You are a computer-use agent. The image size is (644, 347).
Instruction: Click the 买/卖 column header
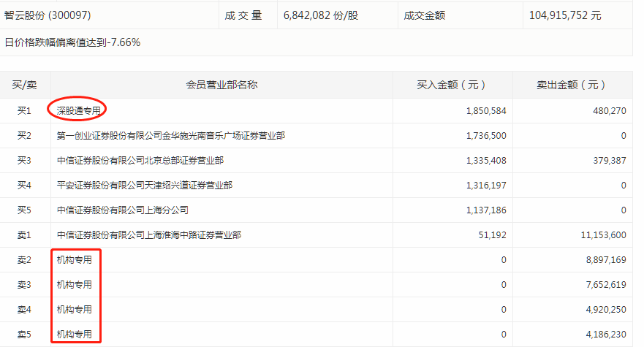click(25, 85)
